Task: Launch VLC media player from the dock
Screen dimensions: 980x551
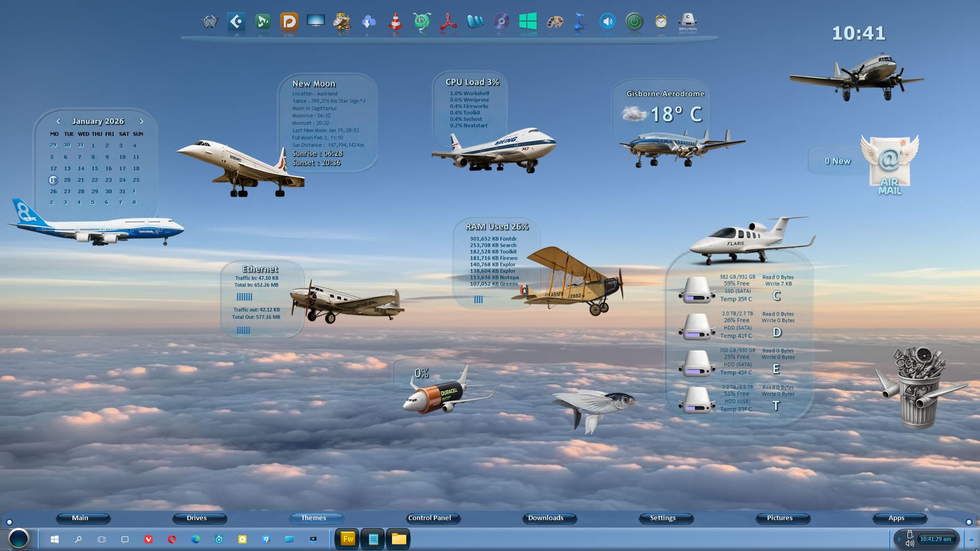Action: (x=395, y=22)
